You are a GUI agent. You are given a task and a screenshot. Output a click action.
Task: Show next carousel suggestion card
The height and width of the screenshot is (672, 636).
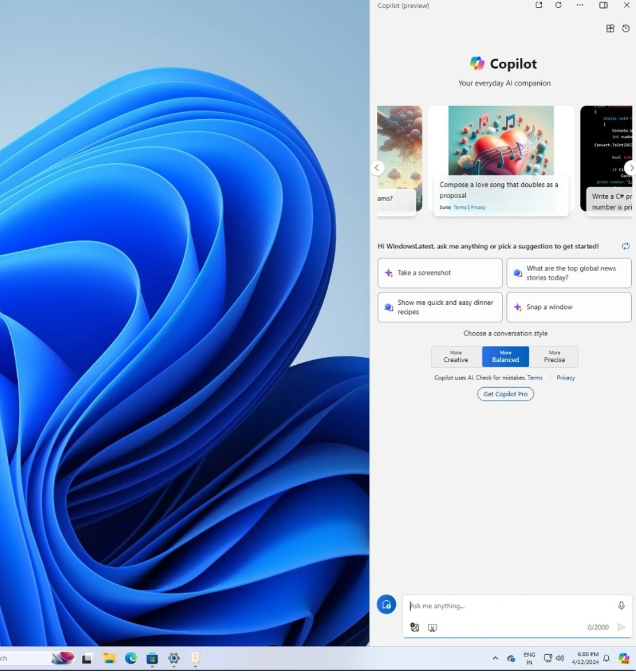coord(631,168)
